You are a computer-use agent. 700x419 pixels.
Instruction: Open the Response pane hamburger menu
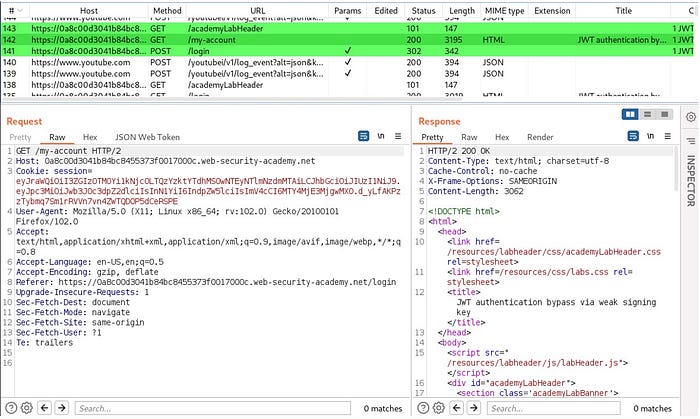point(667,136)
